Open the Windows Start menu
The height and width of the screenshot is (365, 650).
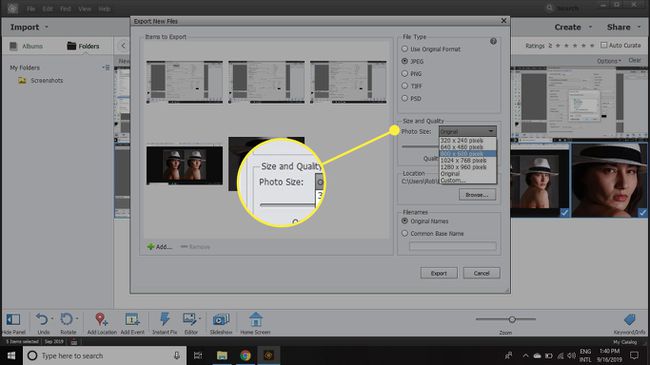(11, 355)
